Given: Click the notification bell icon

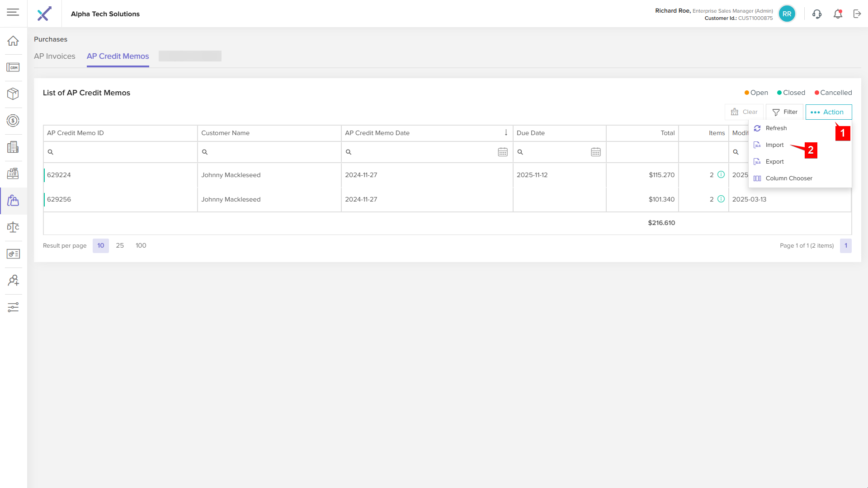Looking at the screenshot, I should pyautogui.click(x=838, y=14).
